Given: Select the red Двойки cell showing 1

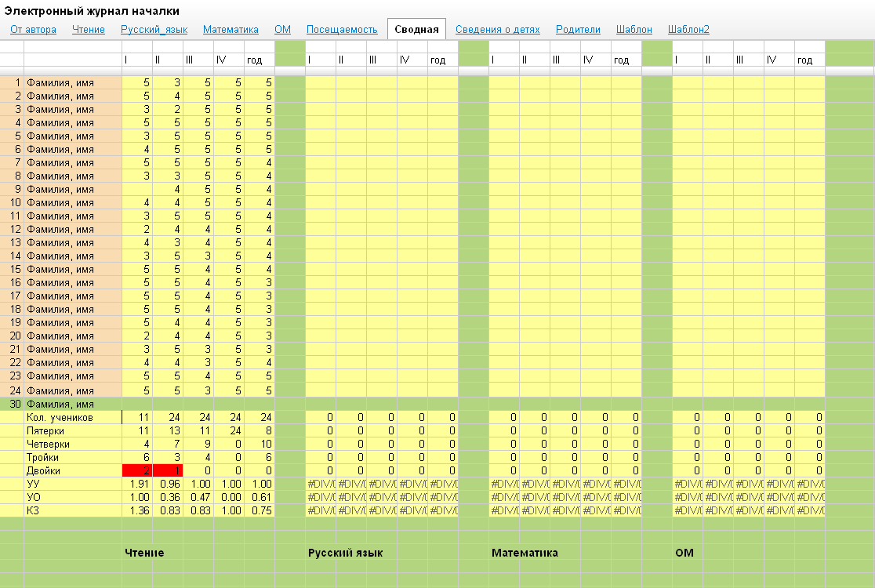Looking at the screenshot, I should coord(168,470).
